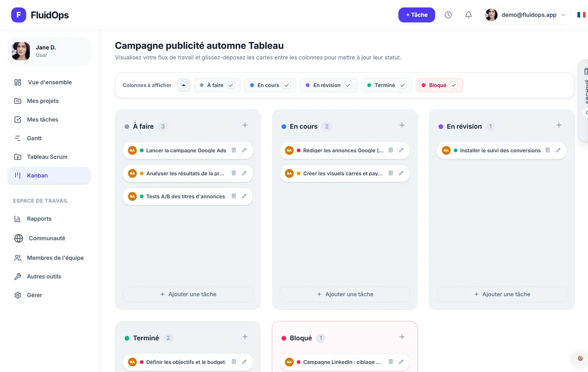Edit task Lancer la campagne Google Ads
The height and width of the screenshot is (372, 588).
(x=244, y=150)
